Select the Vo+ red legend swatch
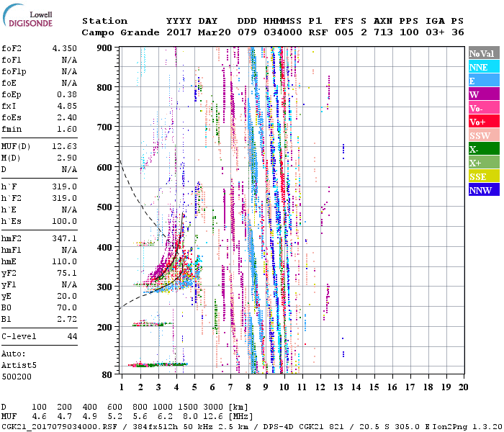The height and width of the screenshot is (432, 504). (484, 122)
